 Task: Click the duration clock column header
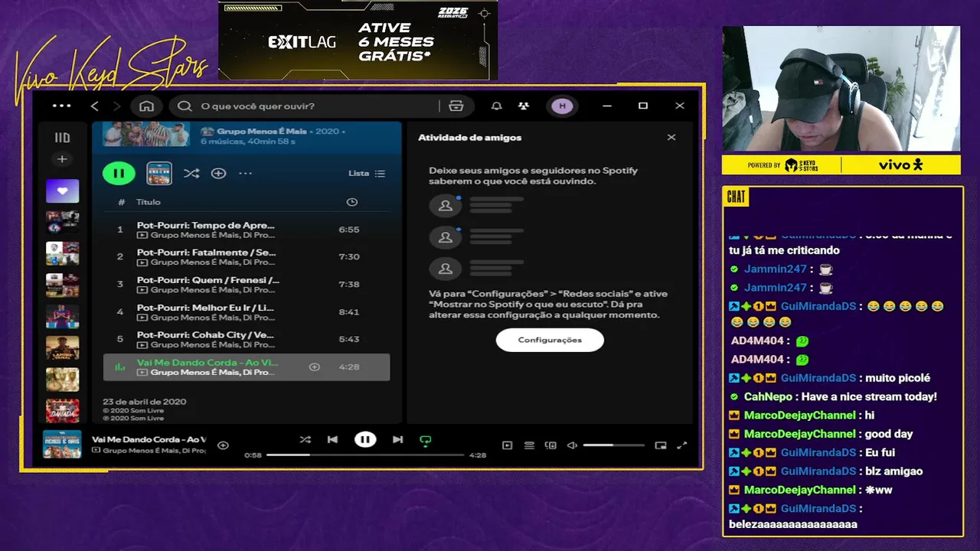click(x=351, y=202)
